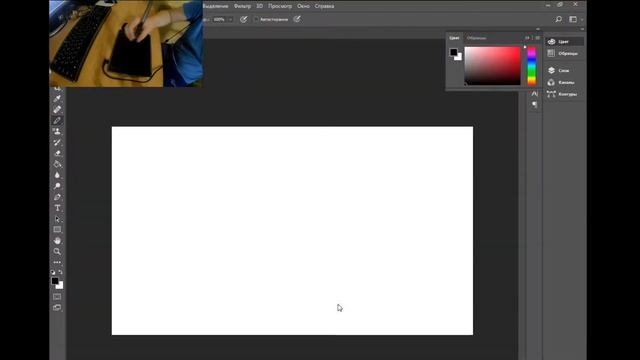This screenshot has width=640, height=360.
Task: Select the Eraser tool
Action: pyautogui.click(x=57, y=153)
